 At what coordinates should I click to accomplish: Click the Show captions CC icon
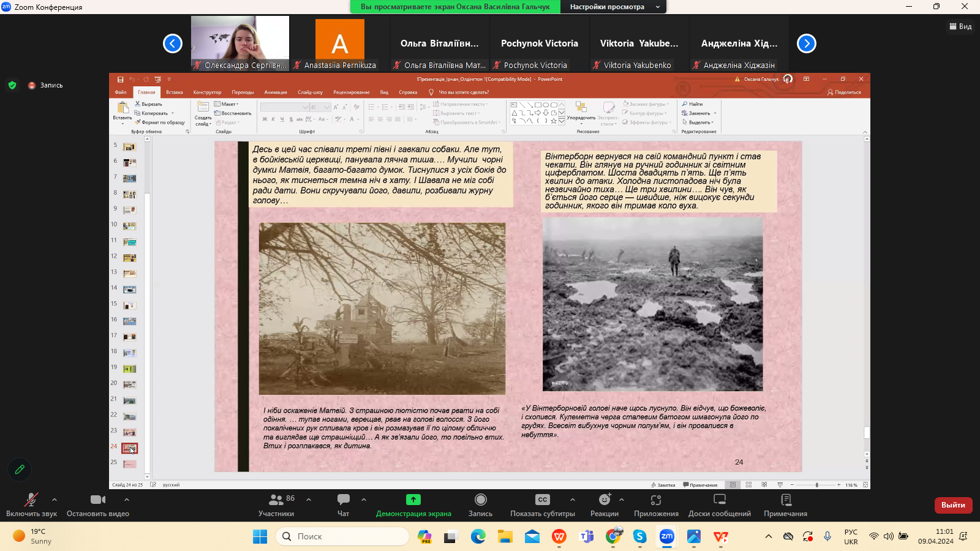coord(542,500)
